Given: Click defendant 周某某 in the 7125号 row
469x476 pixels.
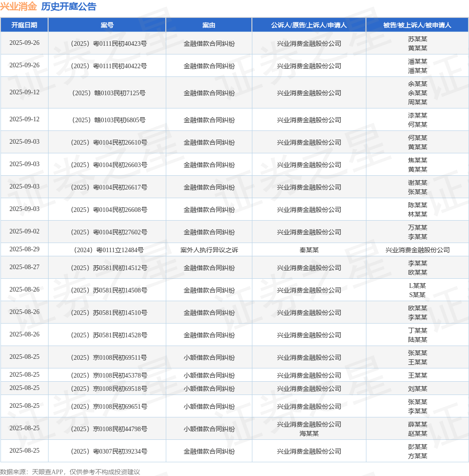Looking at the screenshot, I should point(417,102).
